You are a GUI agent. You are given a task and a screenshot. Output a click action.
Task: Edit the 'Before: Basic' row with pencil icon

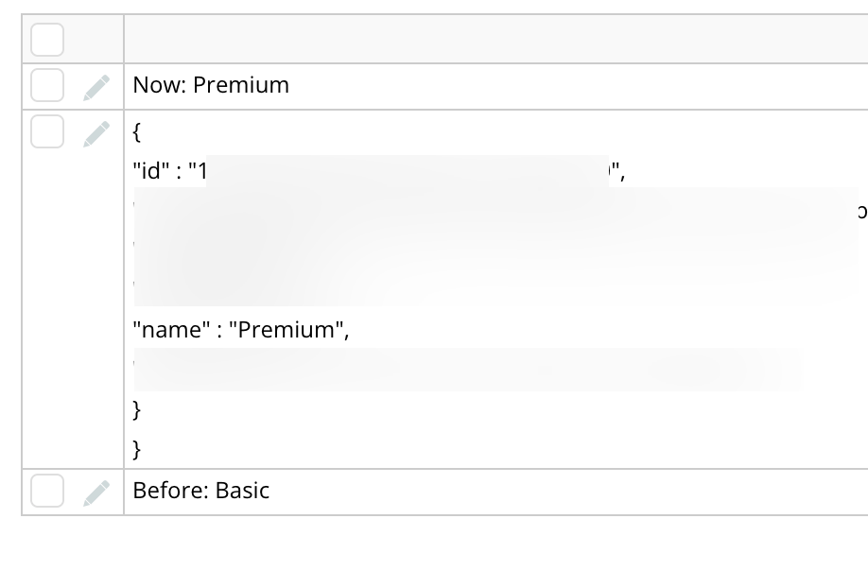(x=96, y=493)
